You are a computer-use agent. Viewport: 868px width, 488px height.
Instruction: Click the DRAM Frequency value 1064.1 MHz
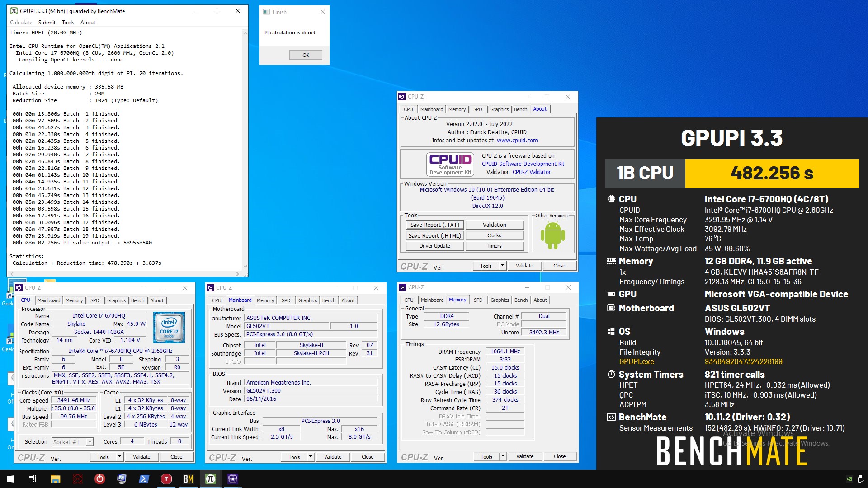pos(505,352)
